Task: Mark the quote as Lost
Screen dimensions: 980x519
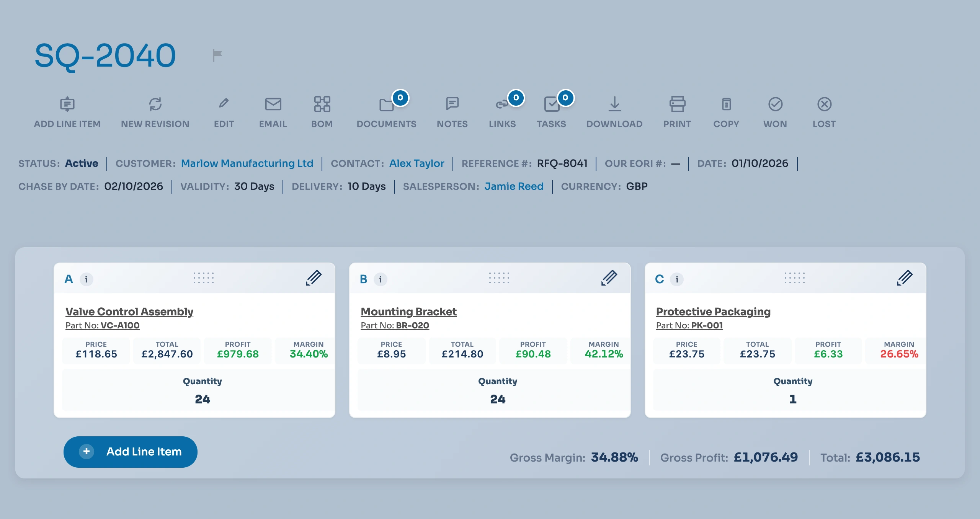Action: point(824,112)
